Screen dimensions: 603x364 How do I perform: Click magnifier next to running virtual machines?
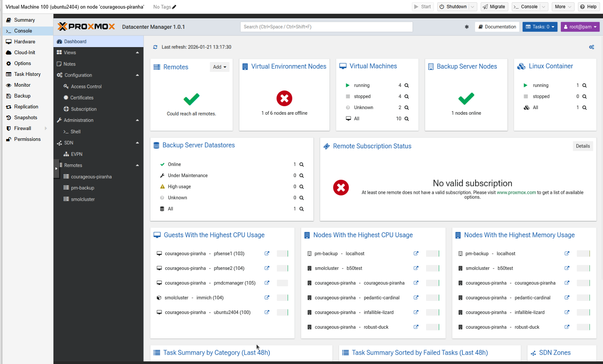pyautogui.click(x=407, y=86)
